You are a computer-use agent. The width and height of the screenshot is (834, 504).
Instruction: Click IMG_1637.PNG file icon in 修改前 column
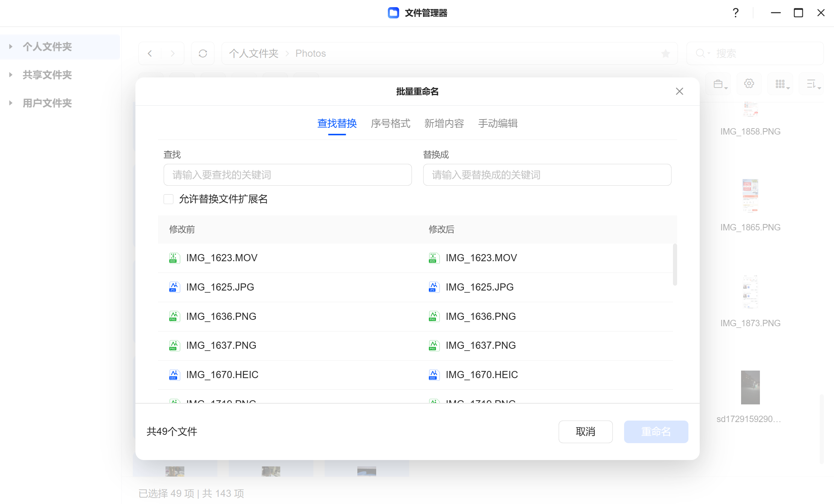(174, 345)
